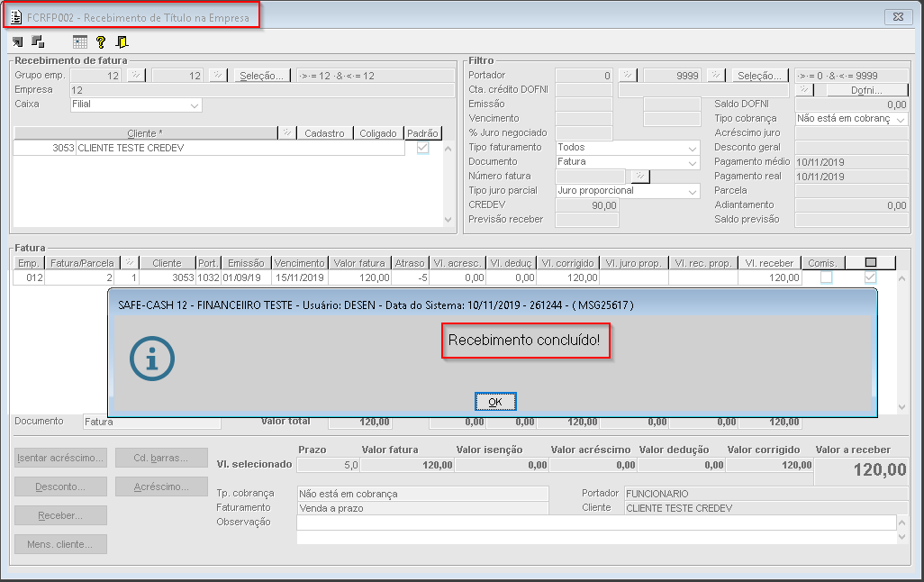Click the Cadastro button

(x=325, y=133)
